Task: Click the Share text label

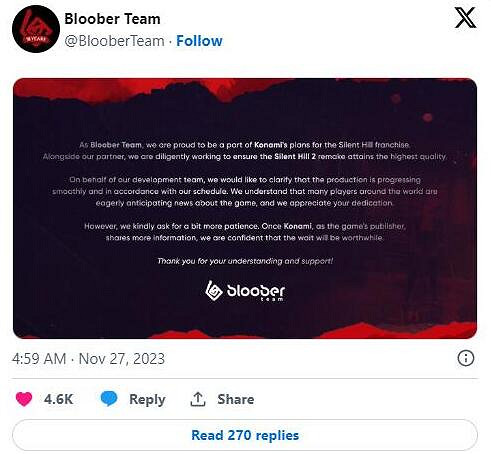Action: [x=236, y=399]
